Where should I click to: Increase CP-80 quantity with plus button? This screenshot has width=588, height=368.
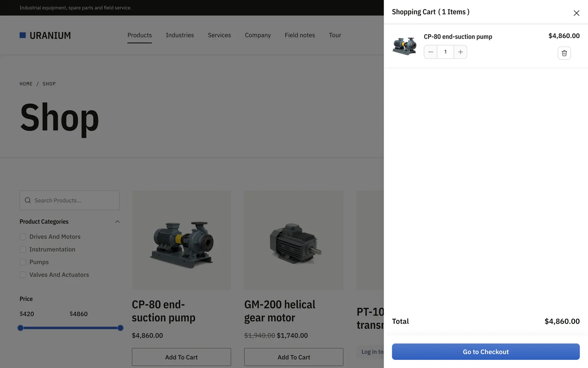click(460, 52)
